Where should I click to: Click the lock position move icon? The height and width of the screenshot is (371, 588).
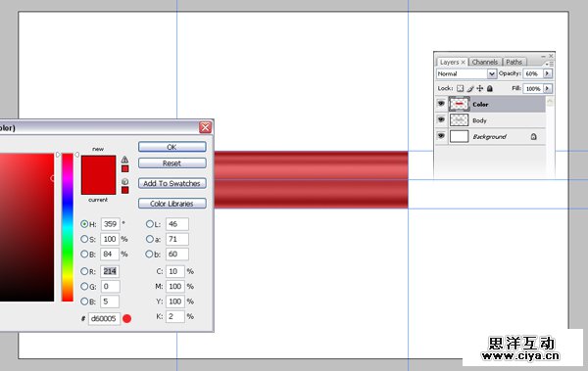[479, 89]
